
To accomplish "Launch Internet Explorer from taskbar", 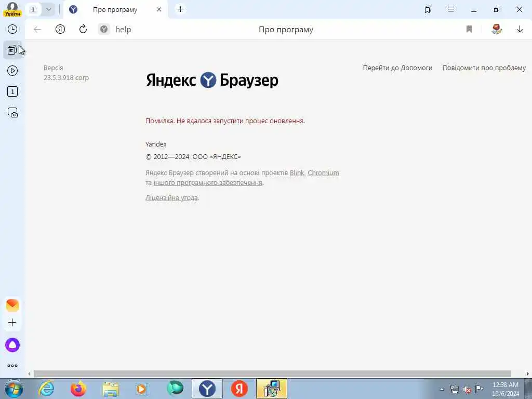I will pyautogui.click(x=46, y=389).
